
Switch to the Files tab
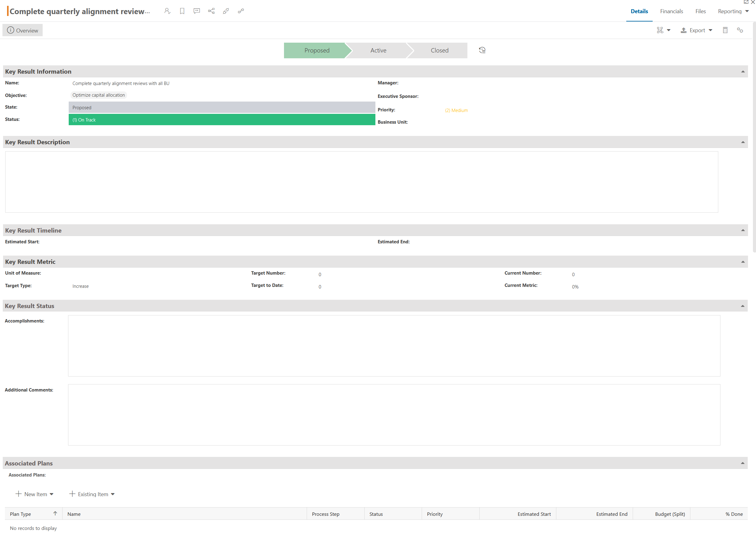tap(700, 11)
